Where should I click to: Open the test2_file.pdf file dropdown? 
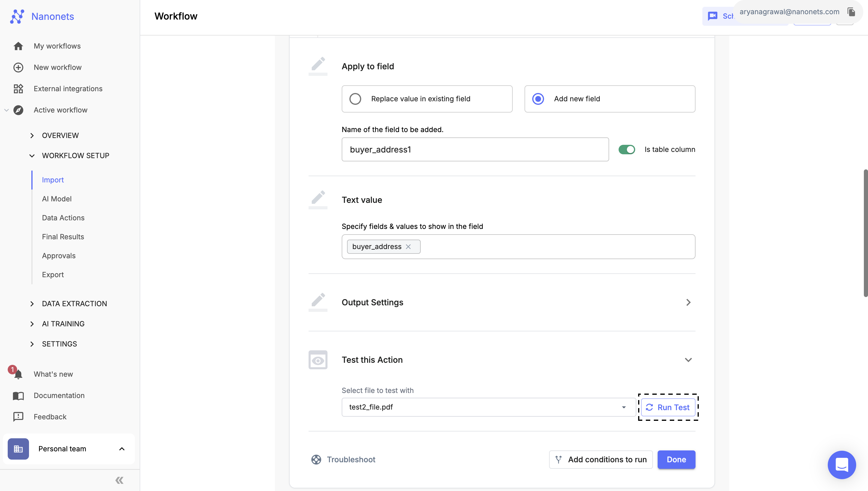click(x=489, y=407)
